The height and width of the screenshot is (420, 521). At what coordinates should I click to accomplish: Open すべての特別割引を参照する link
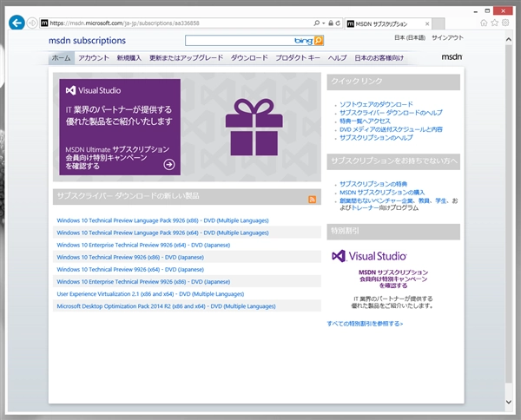tap(365, 324)
